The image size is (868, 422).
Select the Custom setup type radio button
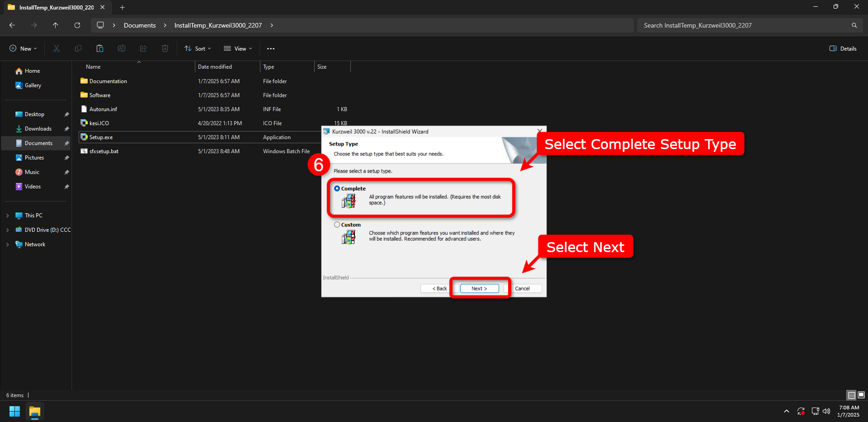pyautogui.click(x=337, y=225)
